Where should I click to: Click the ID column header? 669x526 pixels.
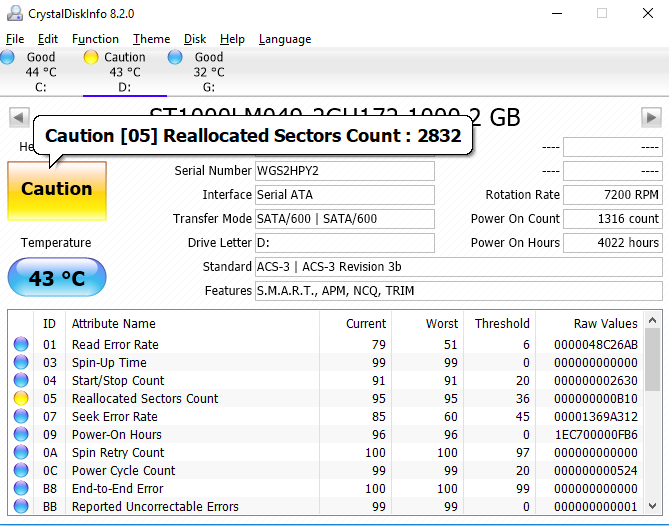[x=49, y=324]
